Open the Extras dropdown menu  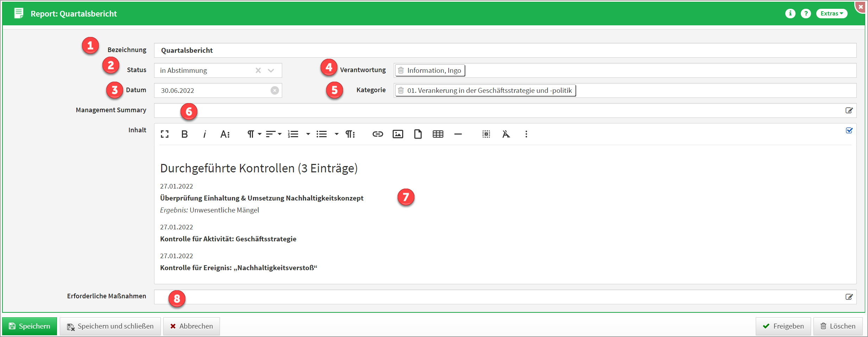tap(832, 13)
